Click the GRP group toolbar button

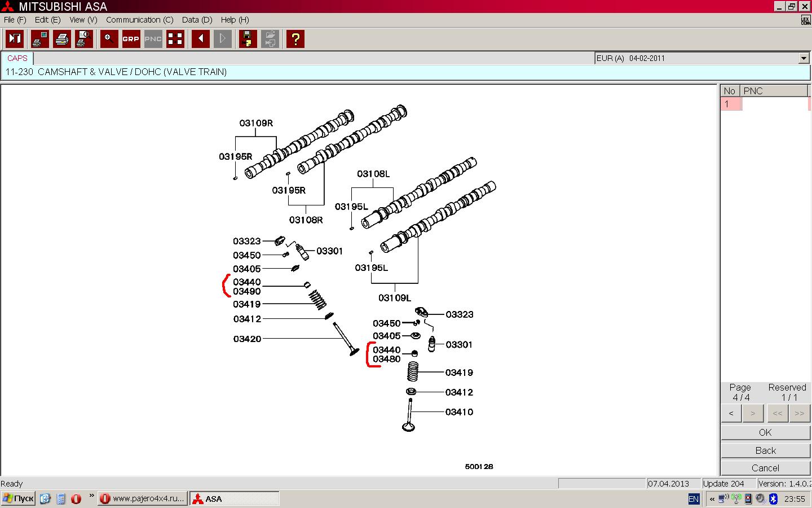pyautogui.click(x=131, y=39)
